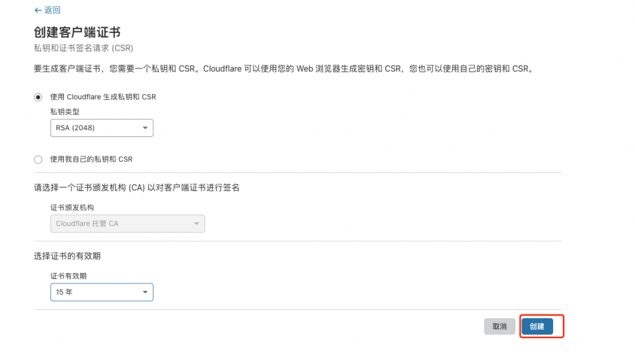Screen dimensions: 635x364
Task: Click the 使用我自己的私钥和 CSR label text
Action: pos(91,159)
